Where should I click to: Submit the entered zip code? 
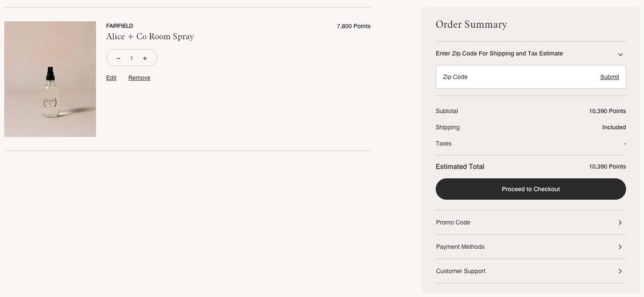[609, 77]
